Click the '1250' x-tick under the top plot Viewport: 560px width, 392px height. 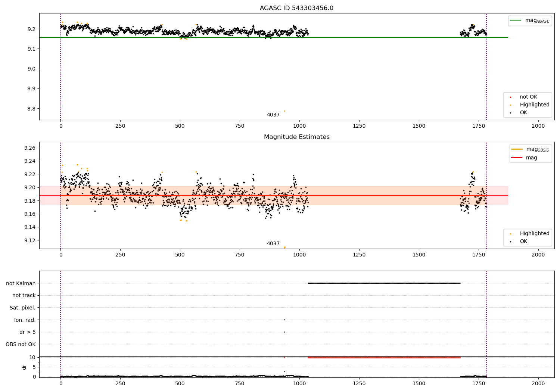point(359,126)
